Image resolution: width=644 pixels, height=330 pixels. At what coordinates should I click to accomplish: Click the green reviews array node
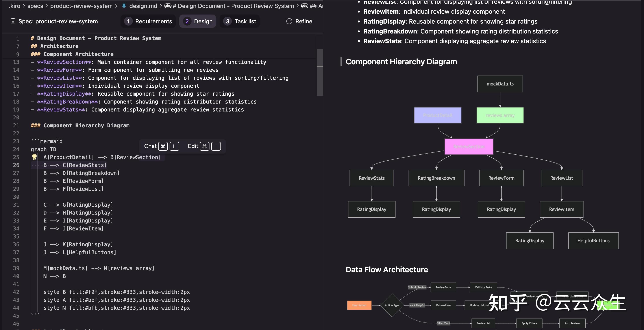[x=500, y=115]
